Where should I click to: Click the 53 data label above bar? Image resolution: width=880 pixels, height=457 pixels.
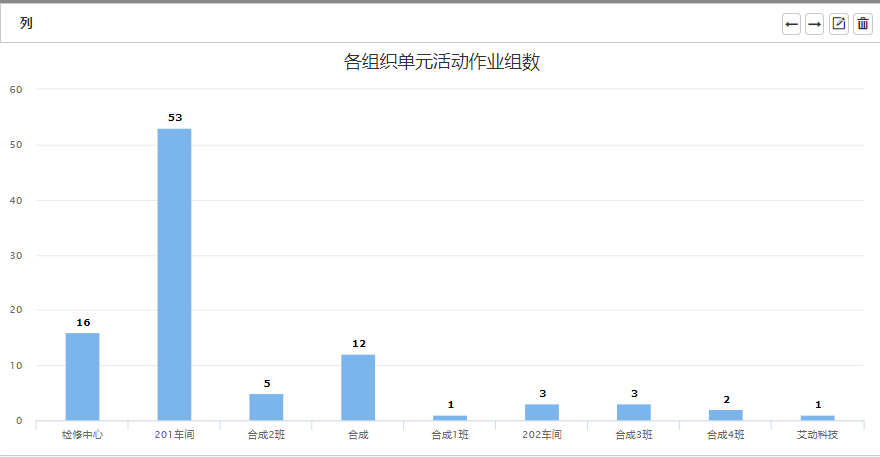(x=175, y=117)
